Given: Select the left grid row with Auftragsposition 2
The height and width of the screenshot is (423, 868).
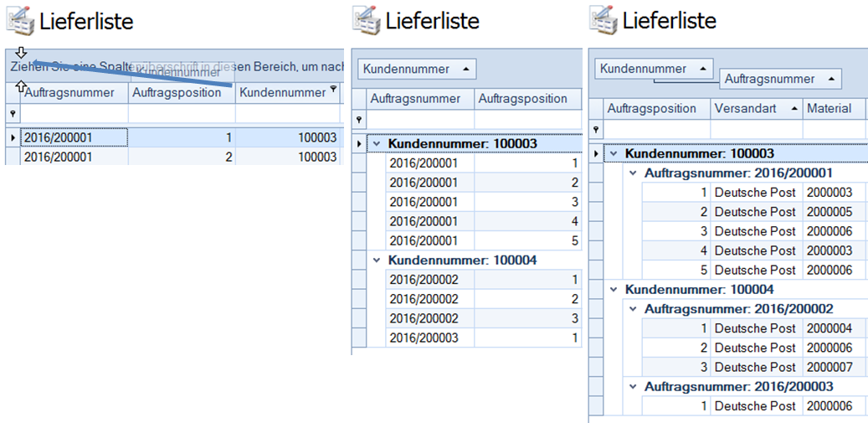Looking at the screenshot, I should (x=126, y=157).
